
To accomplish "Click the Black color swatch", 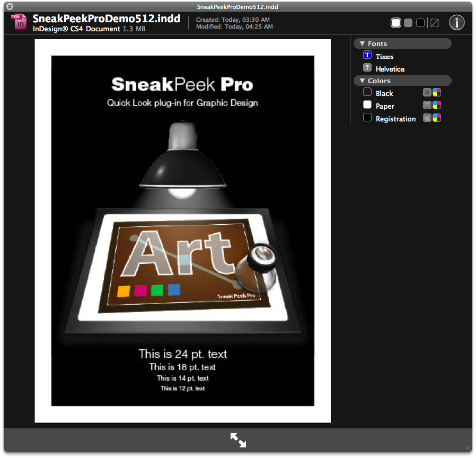I will coord(367,92).
